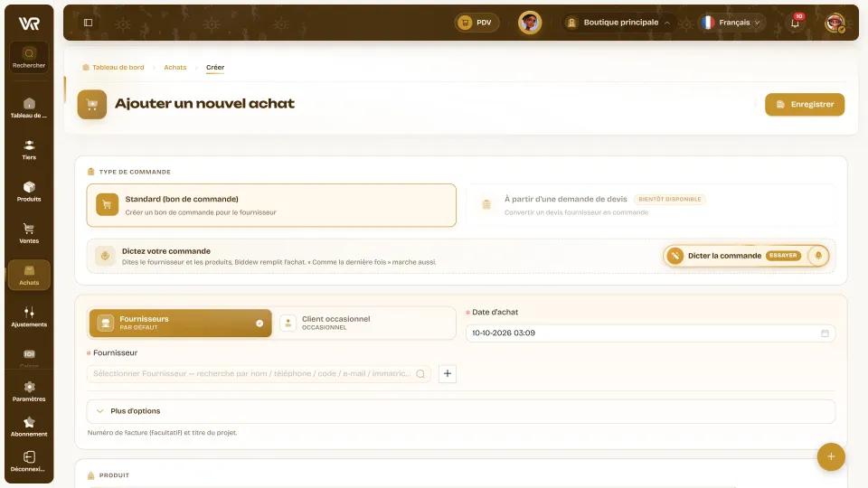Open the calendar icon in date field
This screenshot has height=488, width=868.
825,333
